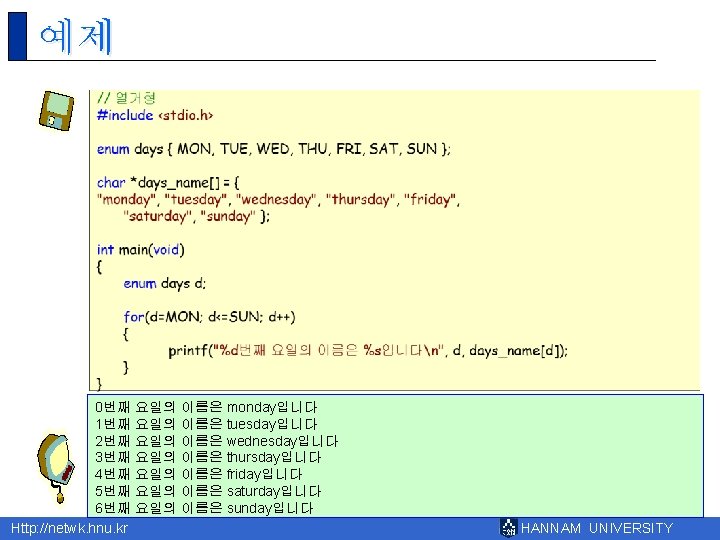Click the enum days d; line
The image size is (720, 540).
(164, 283)
